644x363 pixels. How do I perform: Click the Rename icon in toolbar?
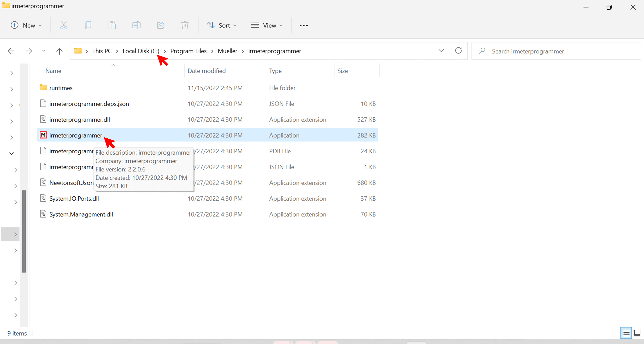tap(136, 25)
